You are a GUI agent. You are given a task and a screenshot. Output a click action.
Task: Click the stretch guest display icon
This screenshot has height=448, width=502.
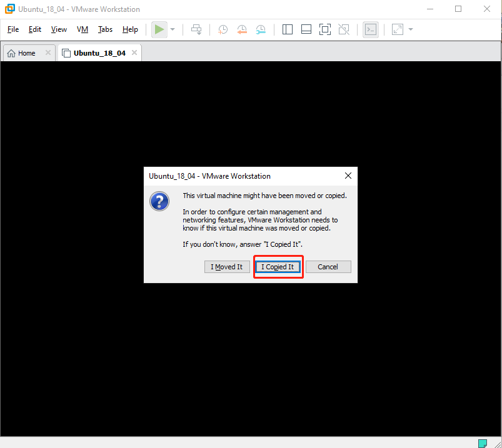[x=398, y=29]
